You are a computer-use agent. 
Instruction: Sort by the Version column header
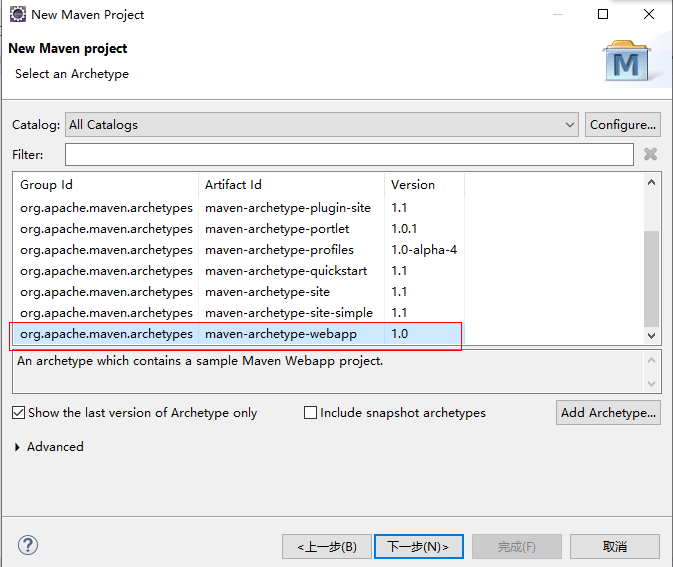pos(424,185)
